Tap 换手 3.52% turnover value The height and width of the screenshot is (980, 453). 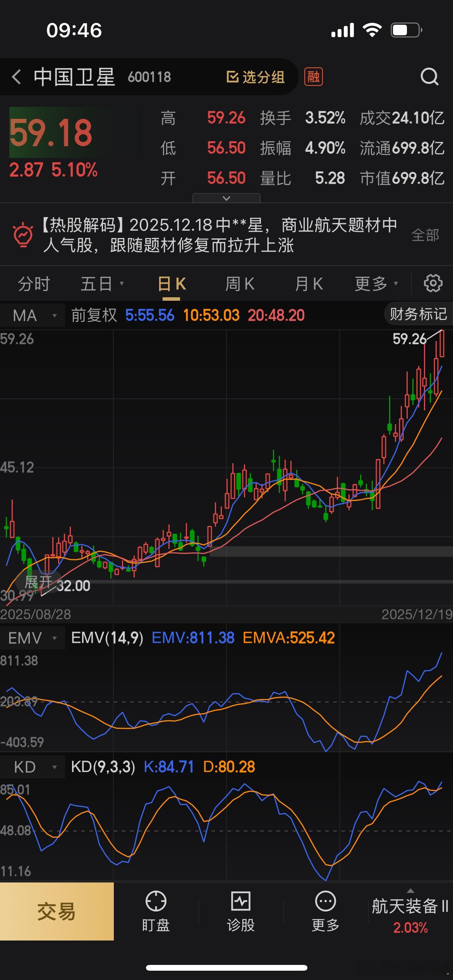click(302, 118)
